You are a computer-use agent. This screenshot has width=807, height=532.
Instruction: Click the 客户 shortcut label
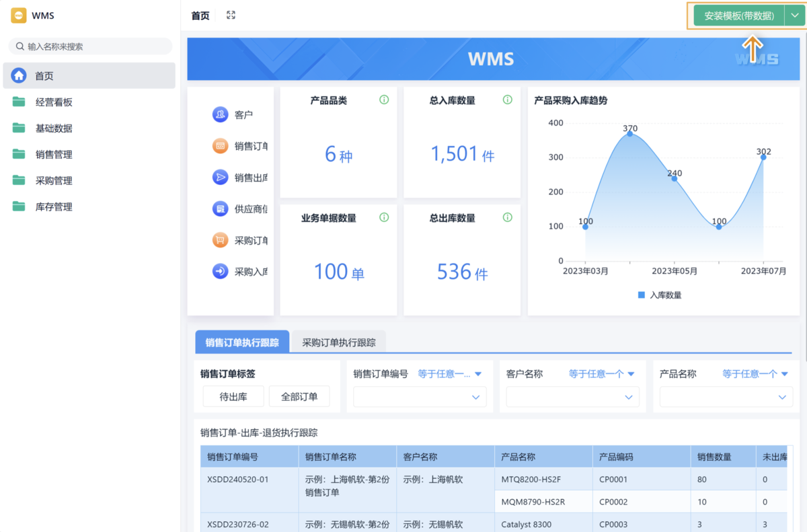pyautogui.click(x=243, y=115)
